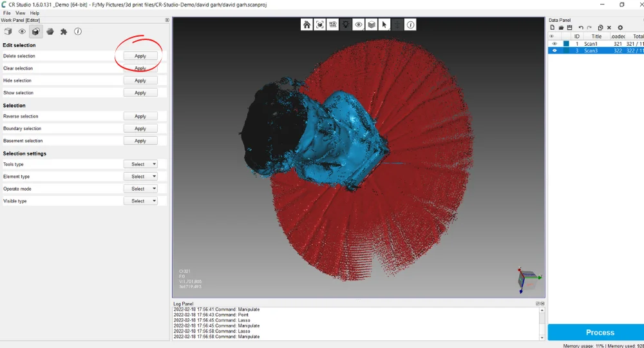
Task: Toggle visibility eye for Scan3
Action: 554,50
